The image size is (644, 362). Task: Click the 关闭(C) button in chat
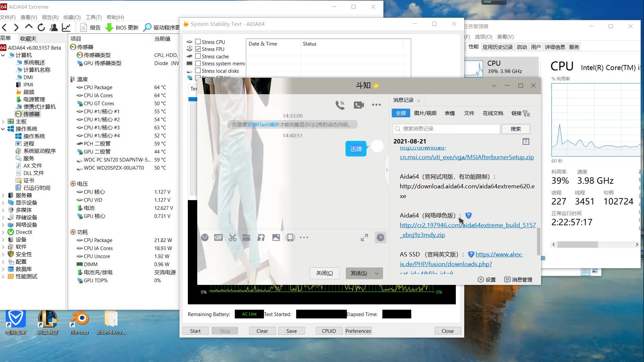[x=325, y=273]
